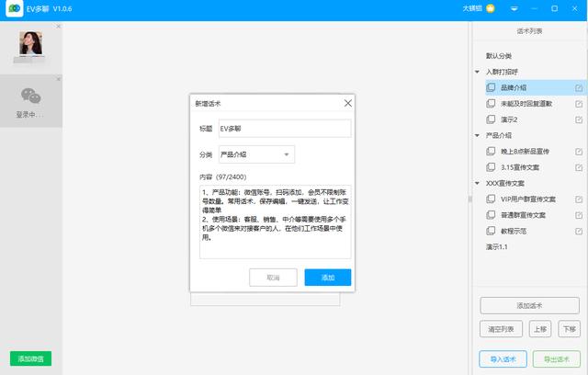Image resolution: width=588 pixels, height=375 pixels.
Task: Click the edit icon on 3.15宣传文案 row
Action: click(x=579, y=167)
